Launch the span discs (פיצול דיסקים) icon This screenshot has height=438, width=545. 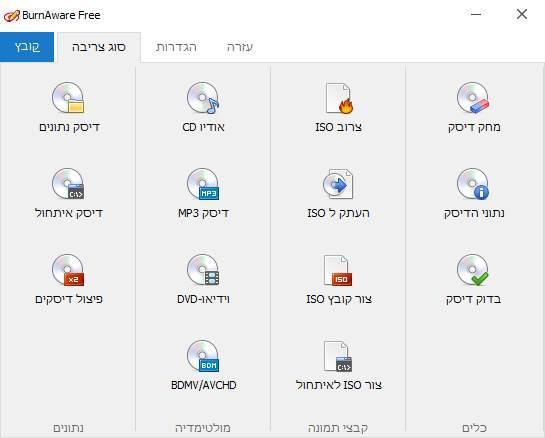[68, 270]
